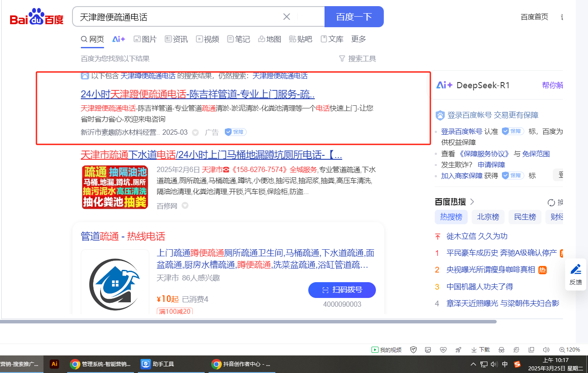588x373 pixels.
Task: Open Adobe Illustrator from the taskbar
Action: coord(54,364)
